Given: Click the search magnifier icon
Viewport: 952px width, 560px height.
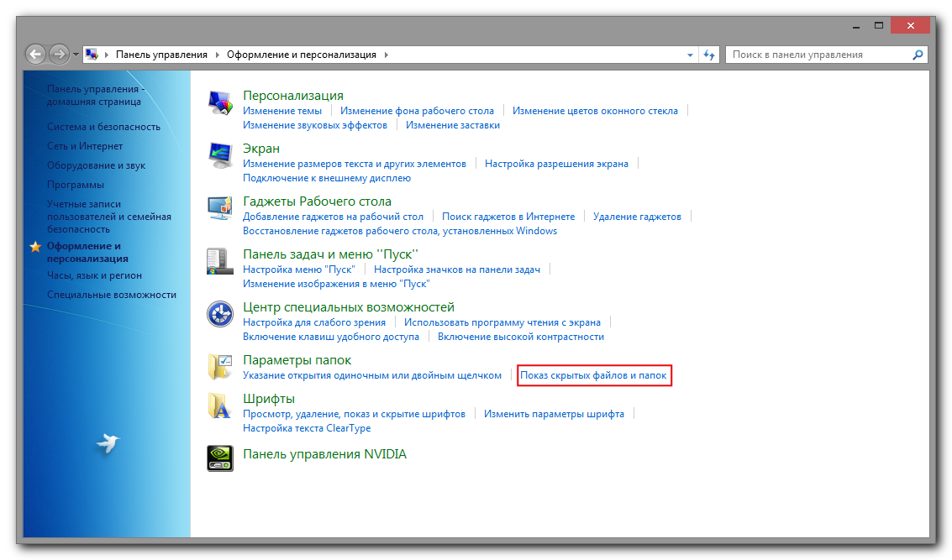Looking at the screenshot, I should point(918,55).
